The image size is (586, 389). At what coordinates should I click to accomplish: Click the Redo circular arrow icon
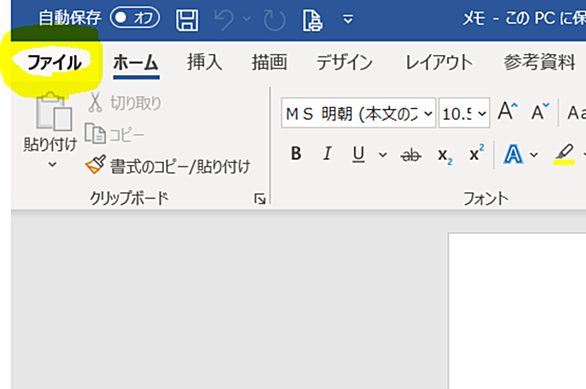pos(274,20)
